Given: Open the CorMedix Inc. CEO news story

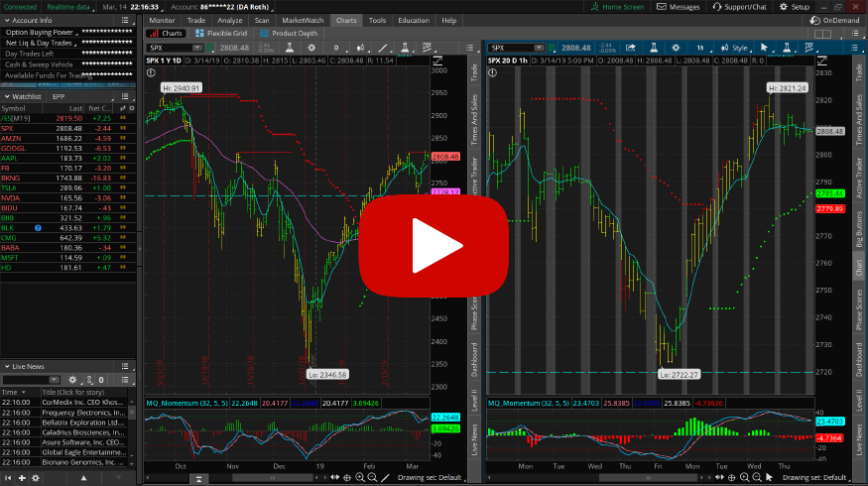Looking at the screenshot, I should pyautogui.click(x=83, y=403).
